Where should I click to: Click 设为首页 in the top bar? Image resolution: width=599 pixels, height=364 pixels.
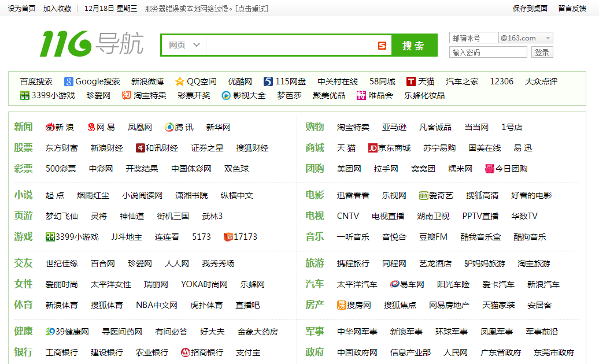tap(21, 9)
